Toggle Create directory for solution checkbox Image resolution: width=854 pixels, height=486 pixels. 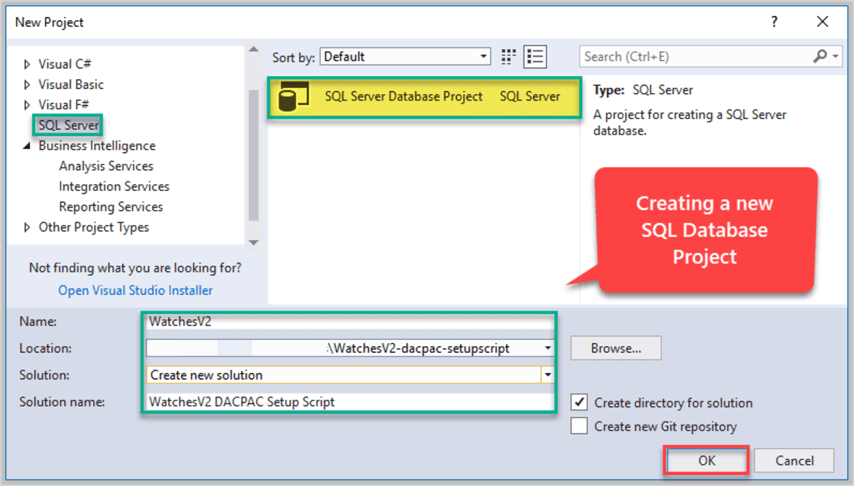click(x=579, y=402)
